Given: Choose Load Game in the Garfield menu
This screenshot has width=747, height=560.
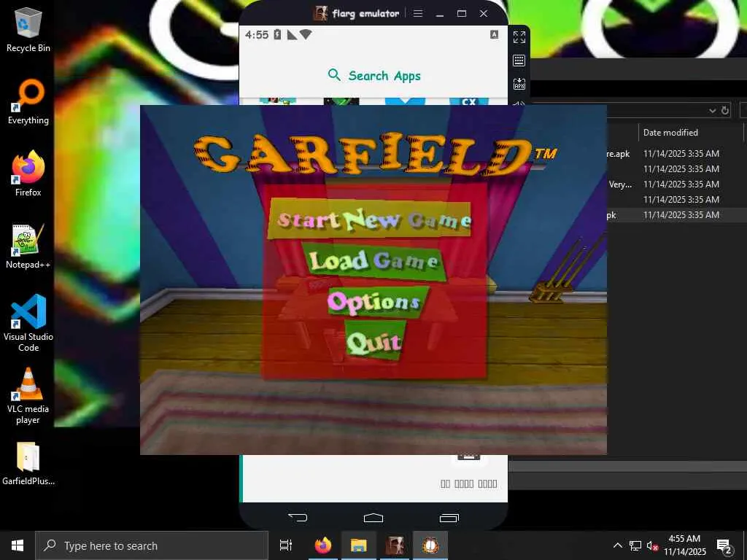Looking at the screenshot, I should coord(374,261).
